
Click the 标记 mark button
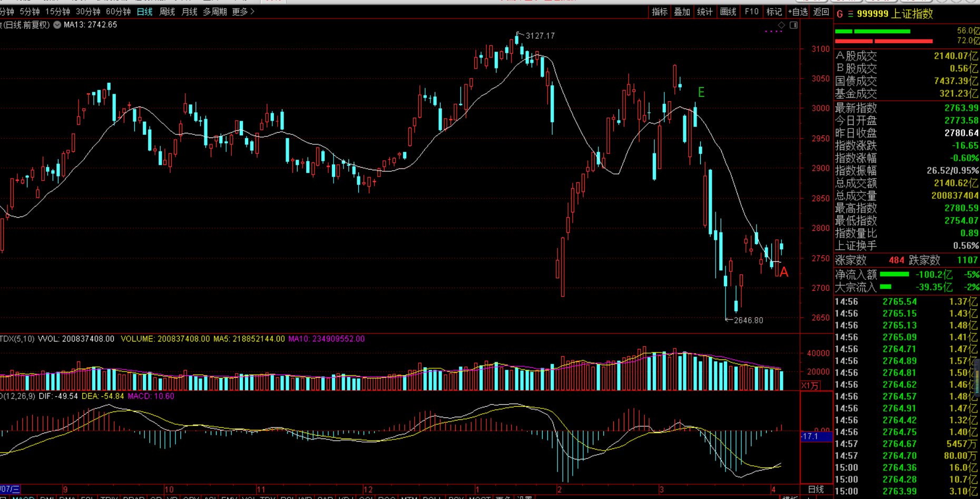pyautogui.click(x=774, y=12)
